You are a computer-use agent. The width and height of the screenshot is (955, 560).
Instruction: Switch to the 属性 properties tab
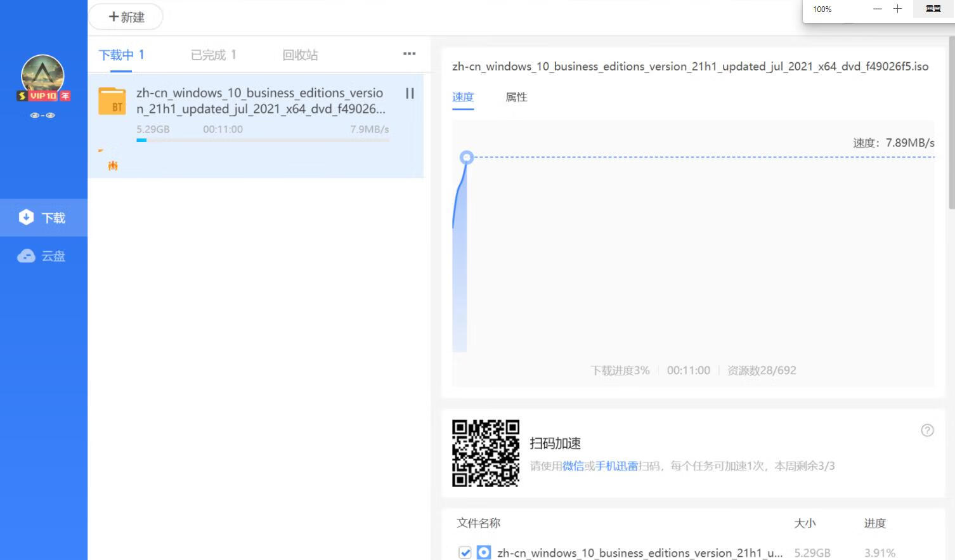[x=516, y=97]
